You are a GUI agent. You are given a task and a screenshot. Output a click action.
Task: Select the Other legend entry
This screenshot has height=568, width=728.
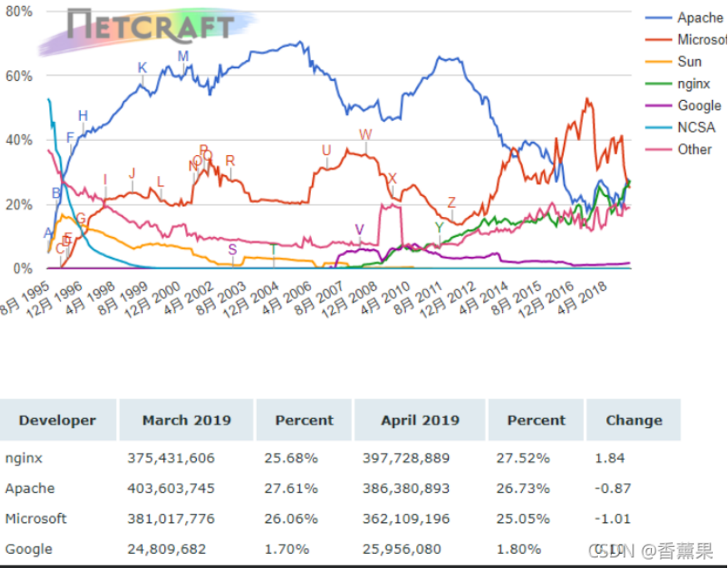(695, 149)
